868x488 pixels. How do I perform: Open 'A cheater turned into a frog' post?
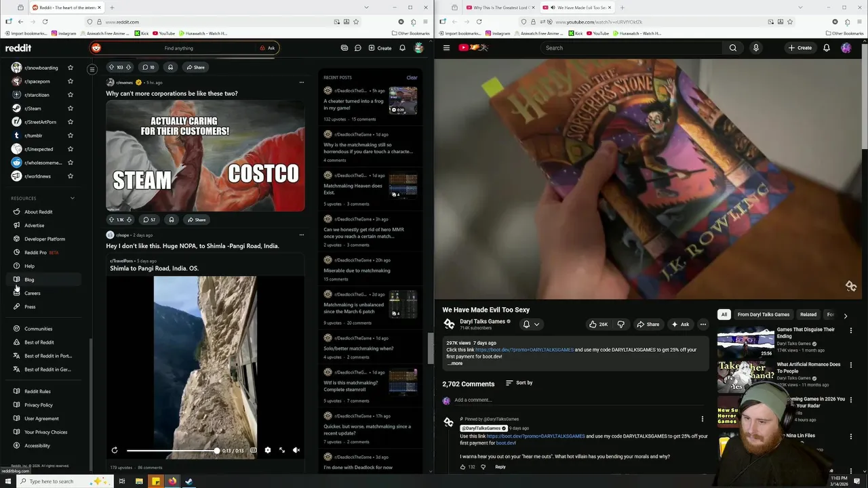pyautogui.click(x=353, y=104)
